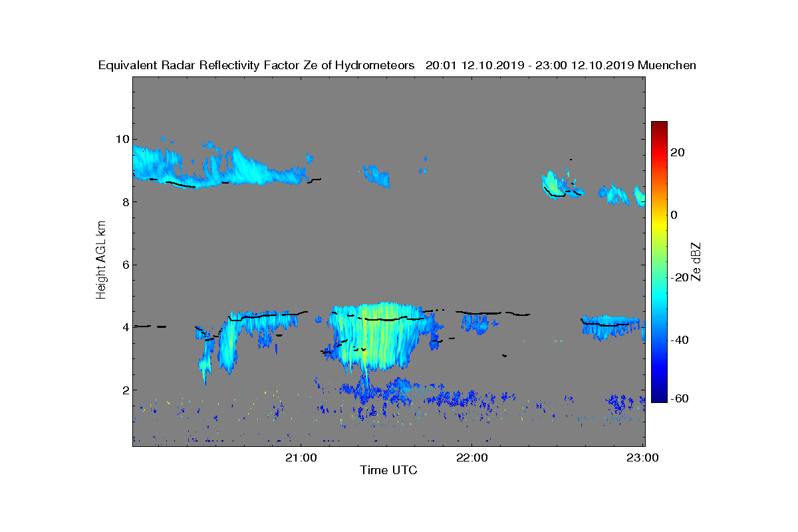Click the height tick label '2' on left axis
Image resolution: width=798 pixels, height=532 pixels.
click(x=124, y=390)
